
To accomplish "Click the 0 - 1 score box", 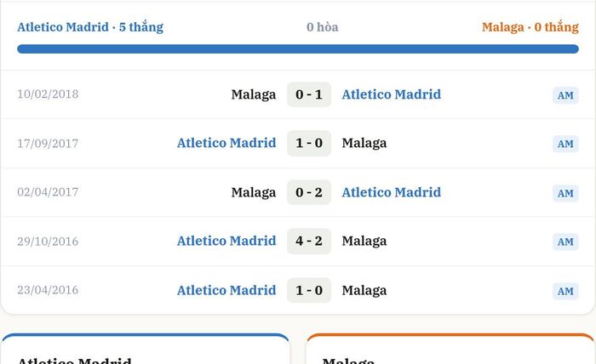I will 309,94.
